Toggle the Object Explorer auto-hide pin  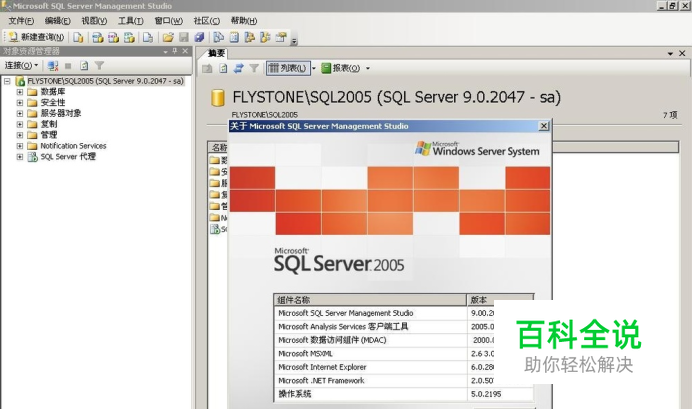(x=175, y=51)
